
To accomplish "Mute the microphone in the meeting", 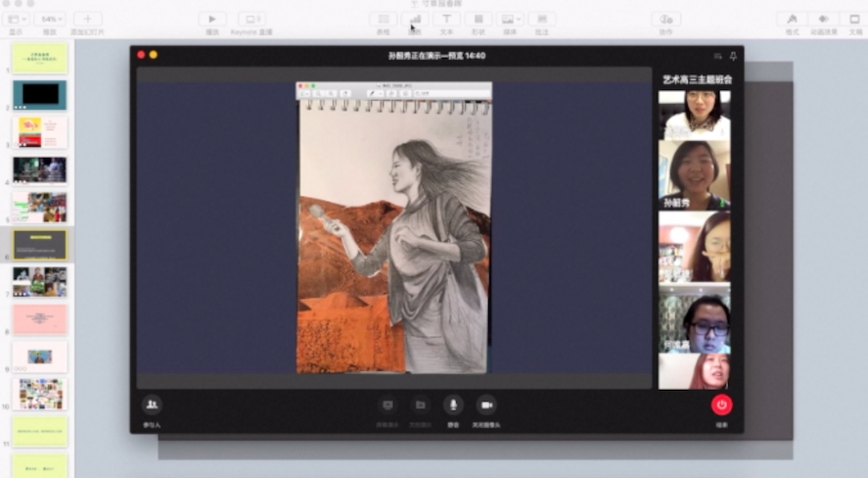I will 453,405.
